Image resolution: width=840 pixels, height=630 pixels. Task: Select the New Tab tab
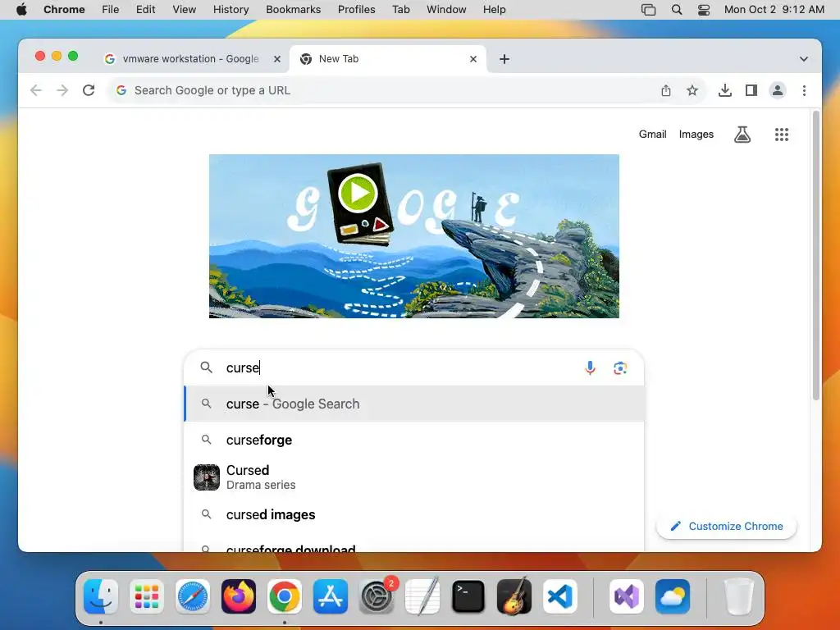pos(388,59)
